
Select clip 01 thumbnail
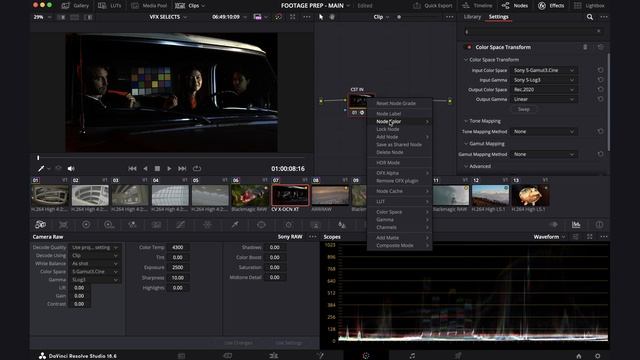[x=50, y=195]
